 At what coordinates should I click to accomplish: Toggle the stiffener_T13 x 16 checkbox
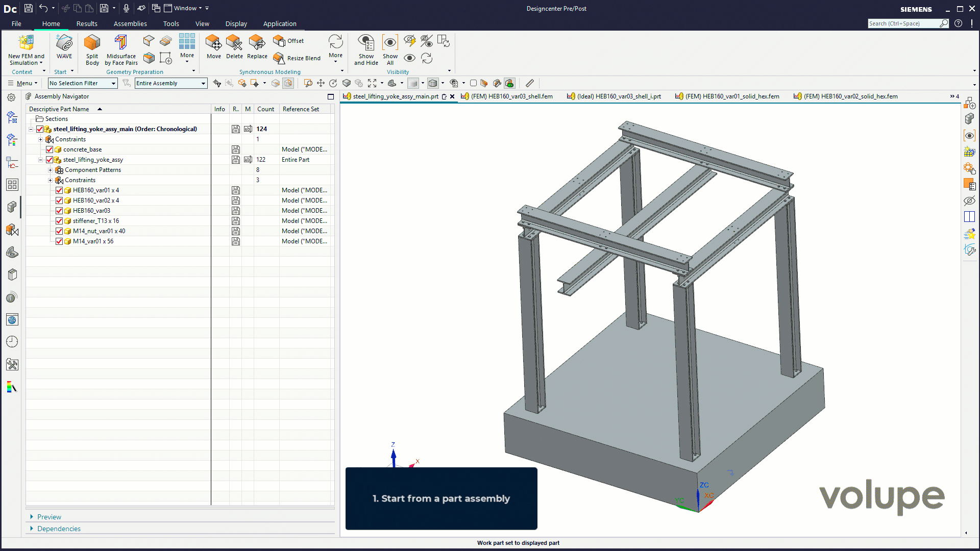click(x=59, y=221)
